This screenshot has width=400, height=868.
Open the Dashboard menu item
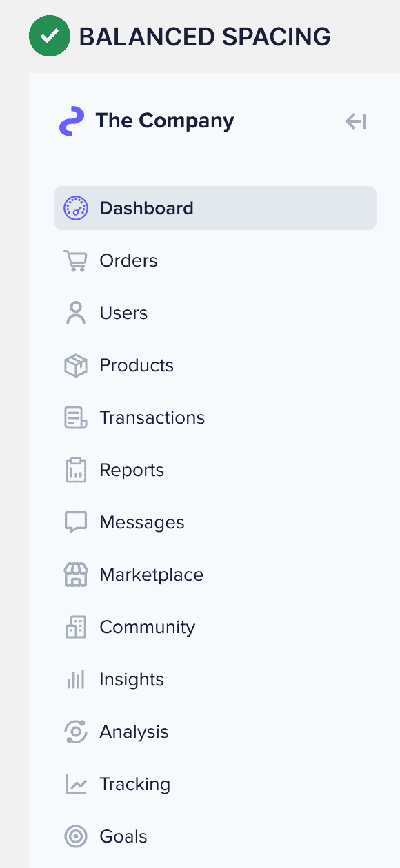215,208
